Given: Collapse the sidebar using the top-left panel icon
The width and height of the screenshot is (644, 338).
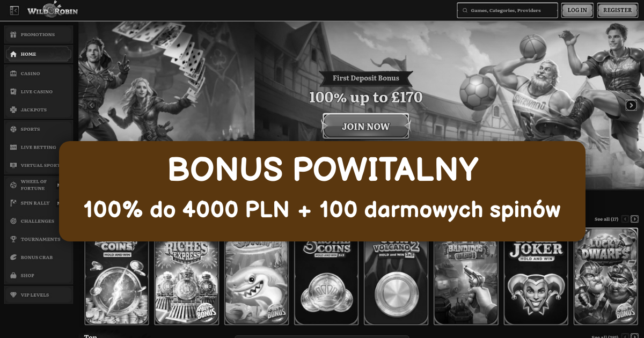Looking at the screenshot, I should [x=14, y=10].
